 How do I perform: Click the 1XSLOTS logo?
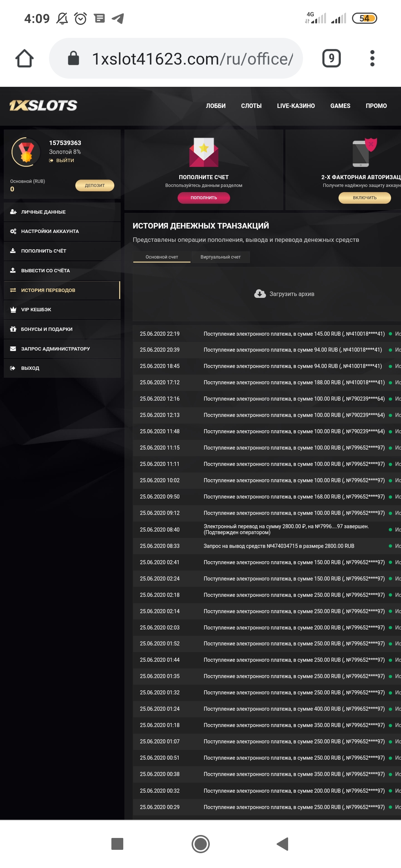click(43, 106)
